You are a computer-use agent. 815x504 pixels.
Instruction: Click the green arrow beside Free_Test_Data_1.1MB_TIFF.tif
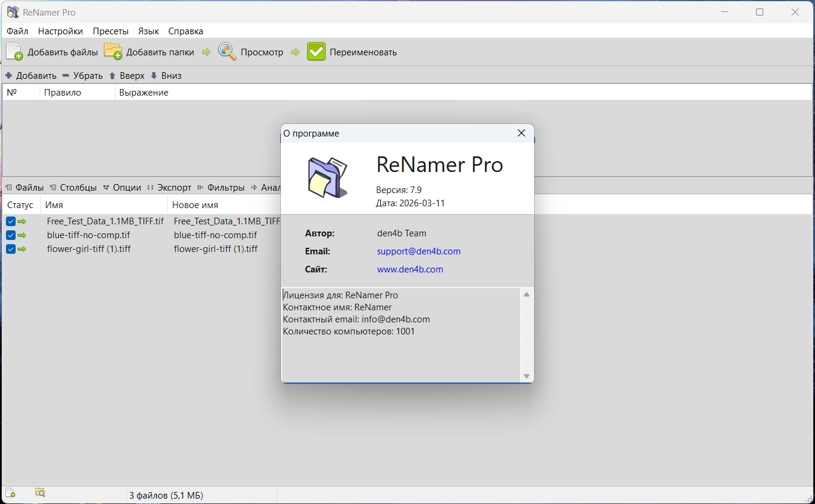[x=22, y=221]
